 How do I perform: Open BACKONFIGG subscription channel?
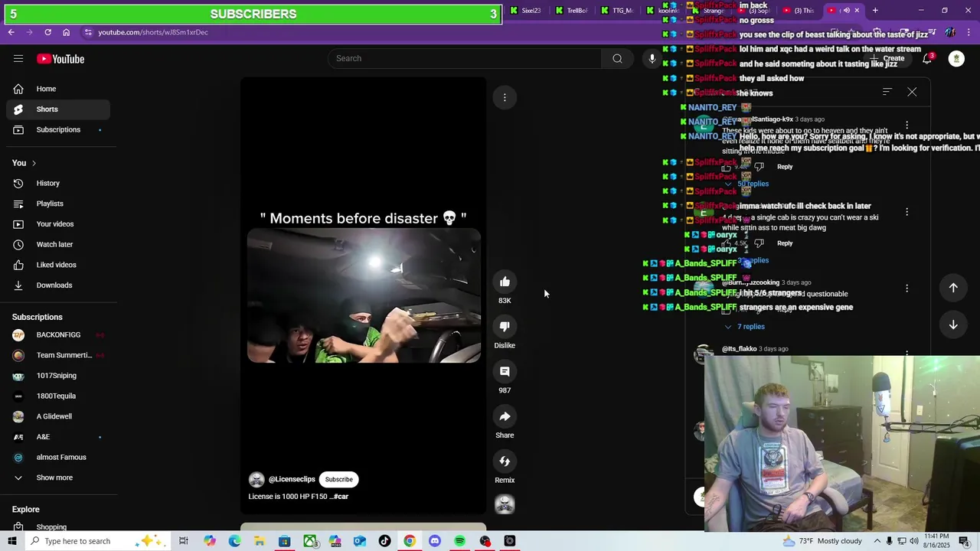click(58, 335)
